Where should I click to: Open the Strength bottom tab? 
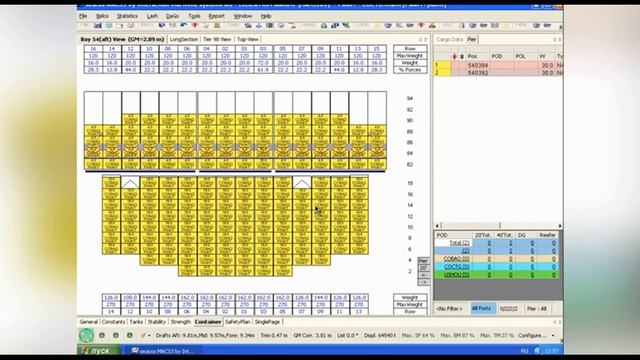coord(180,322)
